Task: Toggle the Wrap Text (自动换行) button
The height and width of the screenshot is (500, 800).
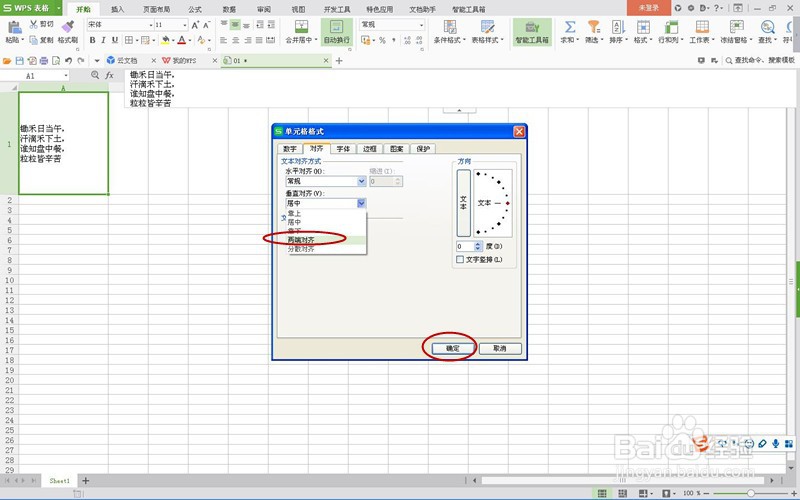Action: tap(336, 32)
